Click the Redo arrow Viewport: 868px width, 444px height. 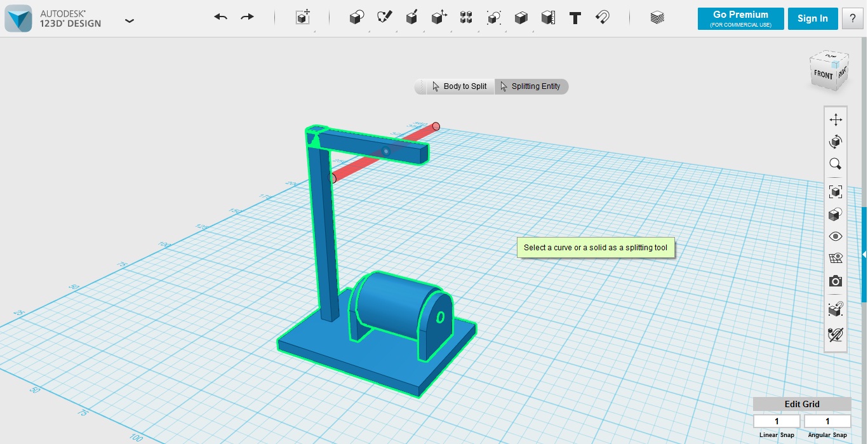(x=247, y=18)
